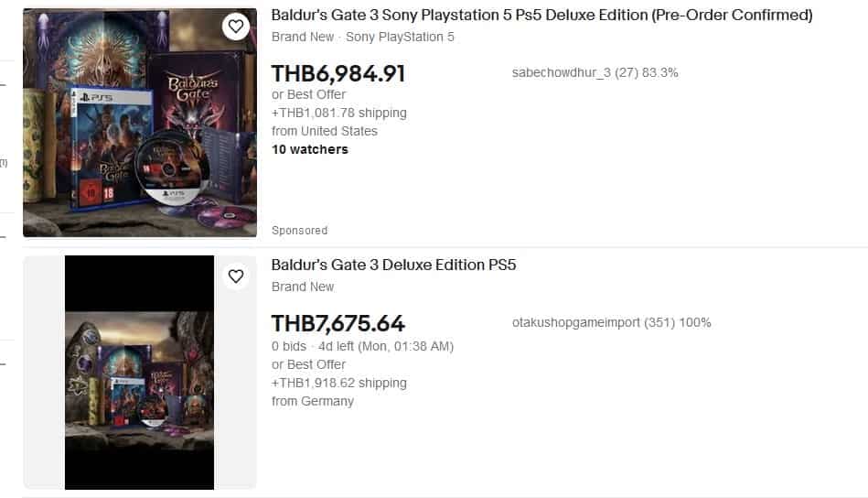View seller sabechowdhur_3 info
The width and height of the screenshot is (868, 498).
pos(595,73)
